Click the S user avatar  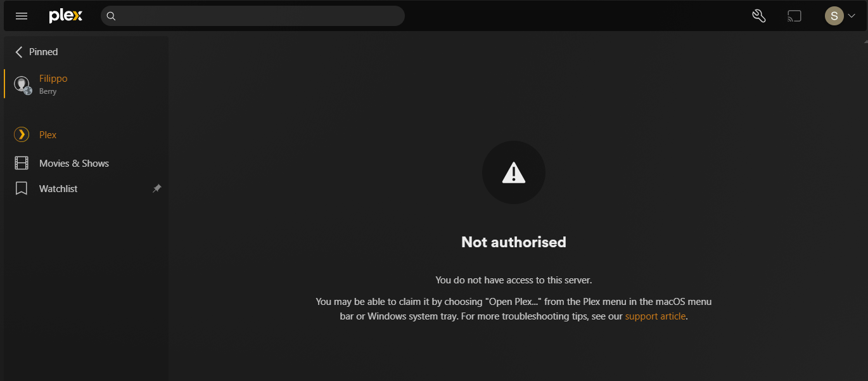pyautogui.click(x=834, y=16)
